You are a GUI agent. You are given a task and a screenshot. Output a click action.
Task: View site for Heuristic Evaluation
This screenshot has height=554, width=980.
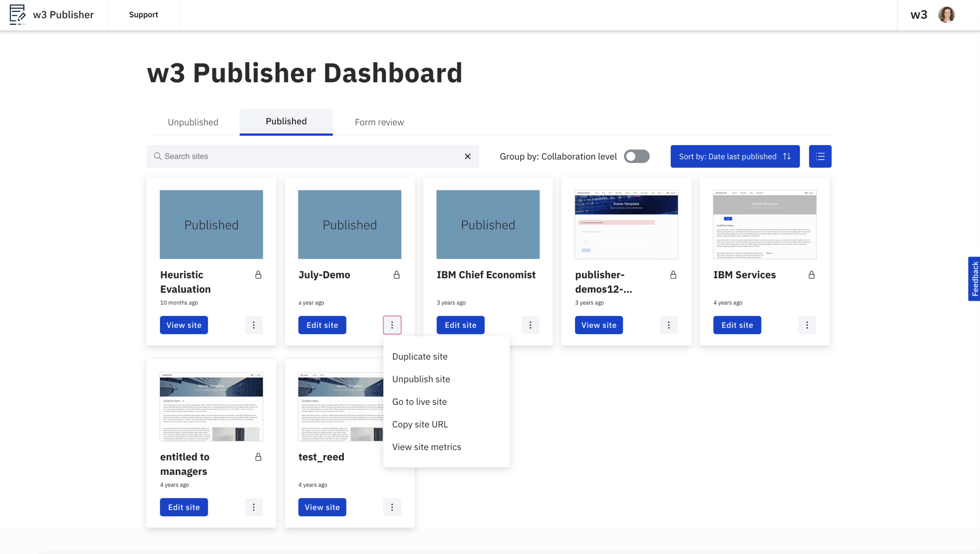tap(184, 325)
